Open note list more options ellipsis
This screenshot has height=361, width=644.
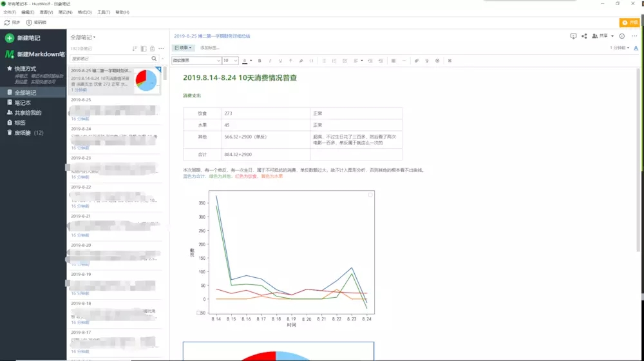pyautogui.click(x=162, y=48)
